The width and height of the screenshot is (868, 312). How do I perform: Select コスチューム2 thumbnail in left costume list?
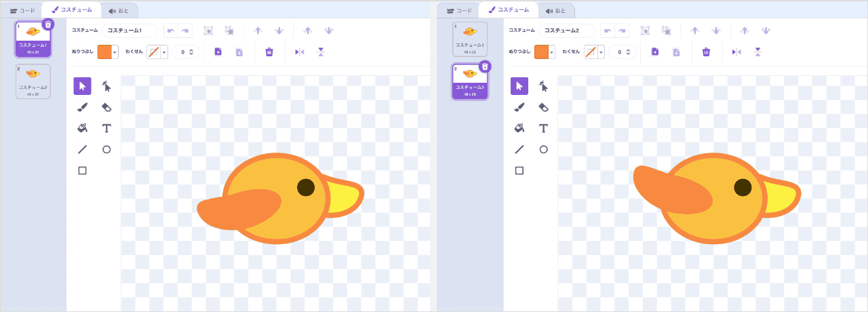(33, 81)
